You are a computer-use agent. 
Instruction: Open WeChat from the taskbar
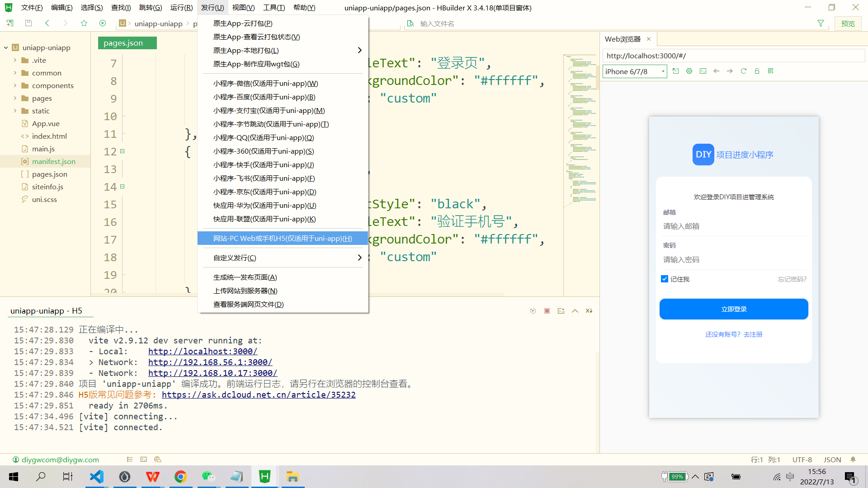tap(209, 477)
